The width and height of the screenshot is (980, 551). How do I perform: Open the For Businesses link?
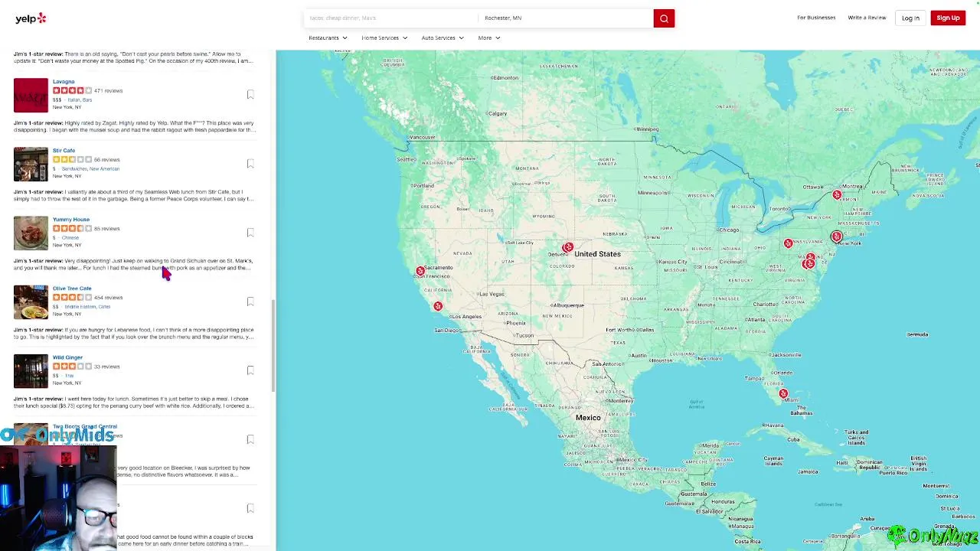click(x=816, y=18)
